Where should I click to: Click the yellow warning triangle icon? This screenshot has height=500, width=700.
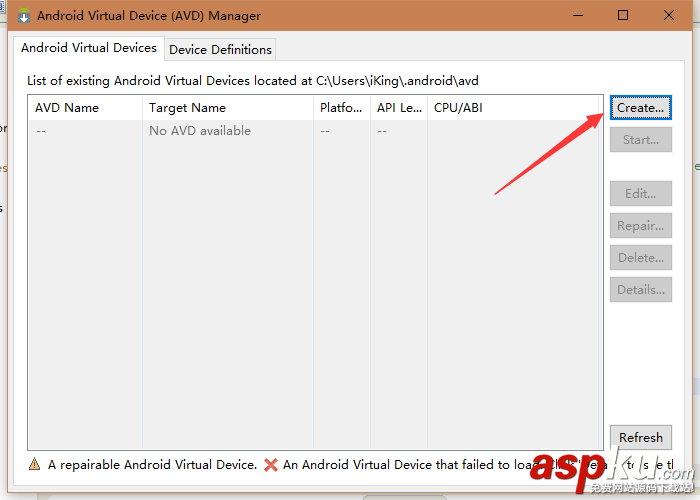click(35, 465)
